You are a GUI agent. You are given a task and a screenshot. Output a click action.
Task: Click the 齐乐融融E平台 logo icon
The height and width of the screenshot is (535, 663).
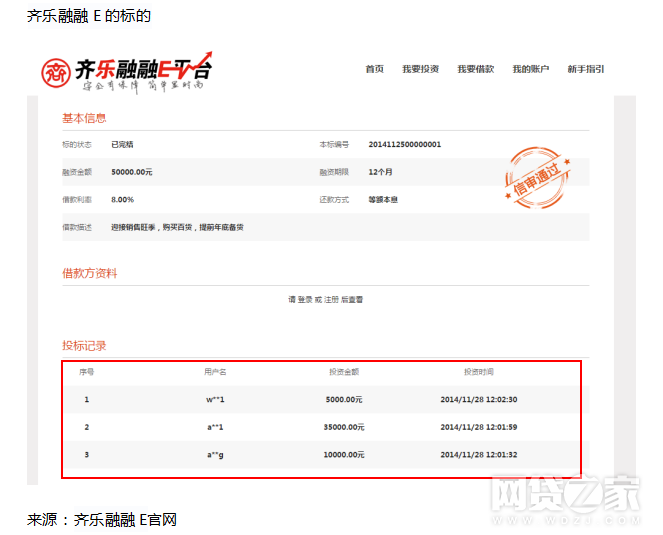click(x=57, y=71)
